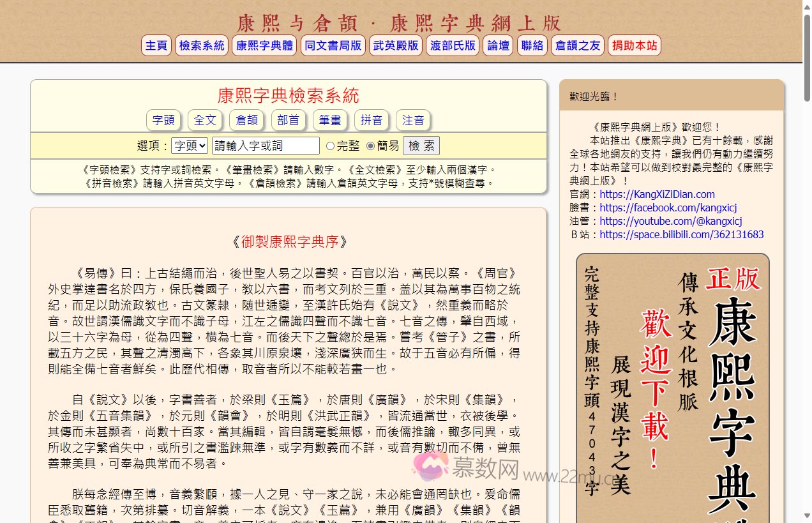Open the KangXiZiDian.com official site link
Image resolution: width=812 pixels, height=523 pixels.
(x=659, y=194)
